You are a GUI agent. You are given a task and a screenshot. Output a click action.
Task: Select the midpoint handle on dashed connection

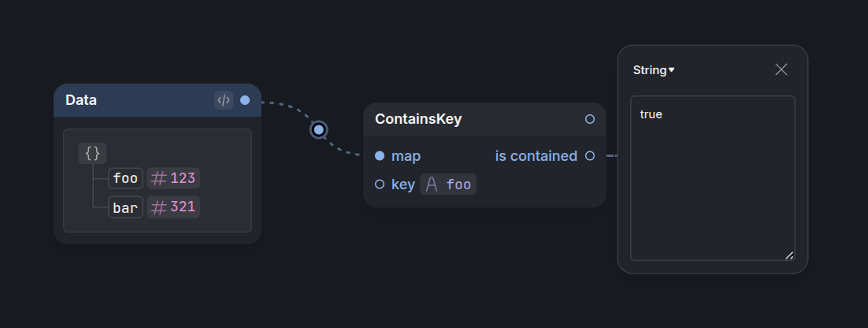point(318,129)
